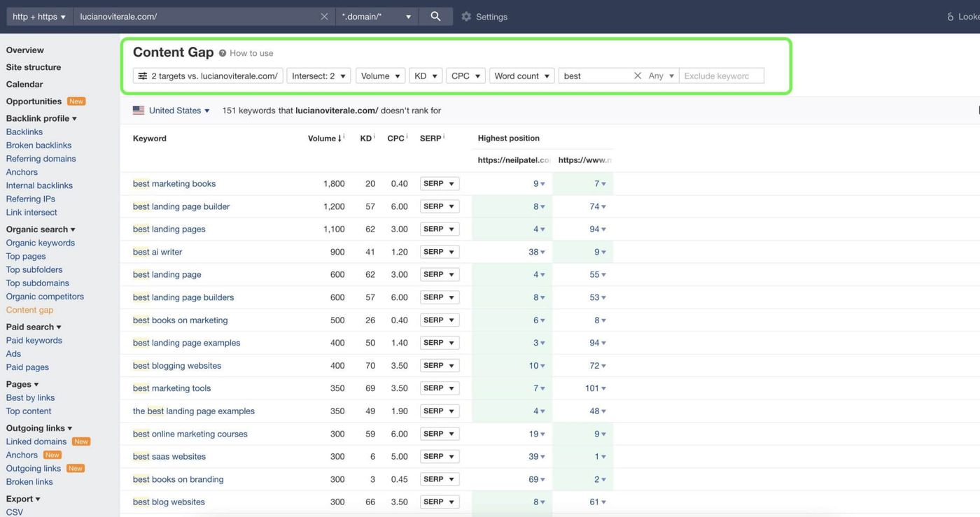Clear the 'best' keyword filter X
The width and height of the screenshot is (980, 517).
(x=638, y=76)
